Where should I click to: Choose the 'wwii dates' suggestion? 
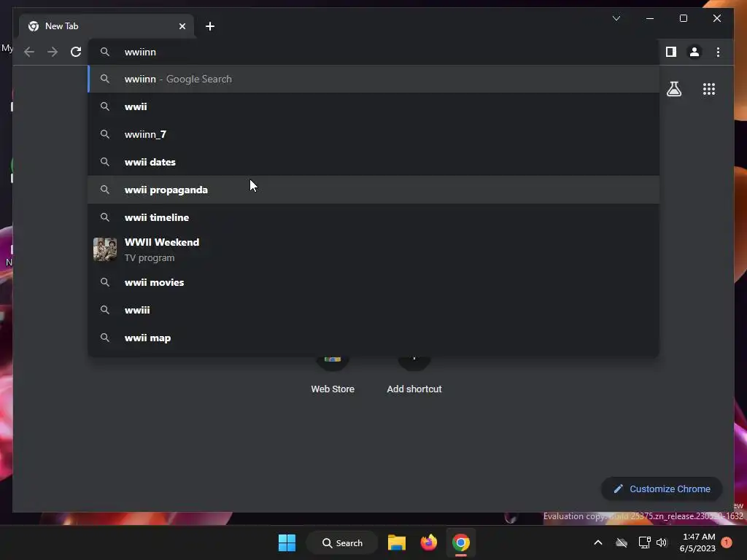pos(374,162)
